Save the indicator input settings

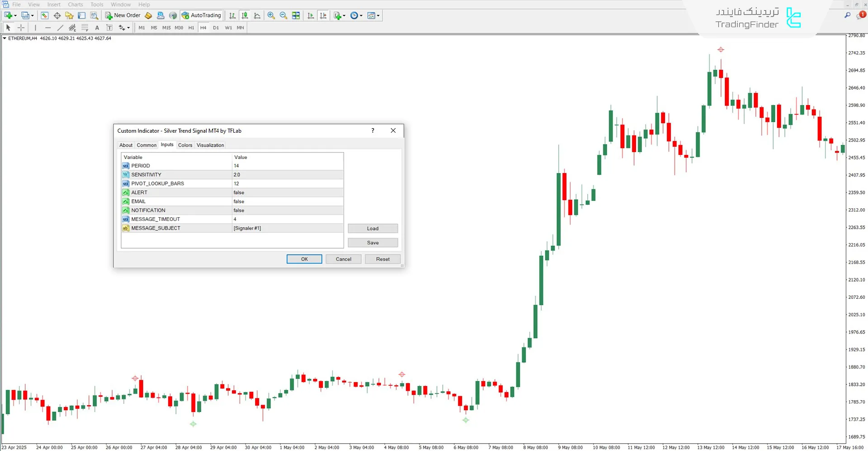(372, 242)
